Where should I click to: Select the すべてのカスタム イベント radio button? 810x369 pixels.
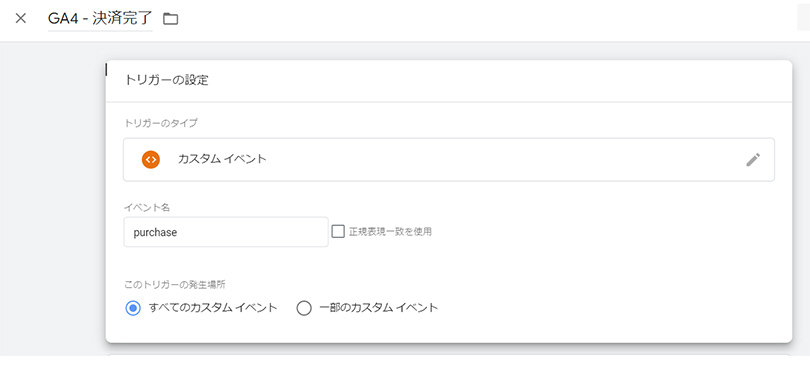pos(133,309)
